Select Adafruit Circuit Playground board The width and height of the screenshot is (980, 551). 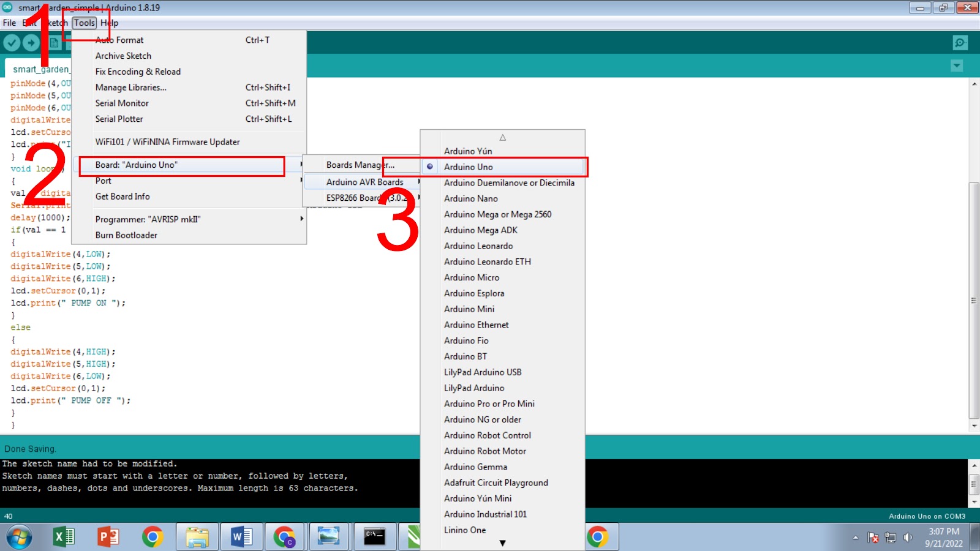(x=503, y=482)
